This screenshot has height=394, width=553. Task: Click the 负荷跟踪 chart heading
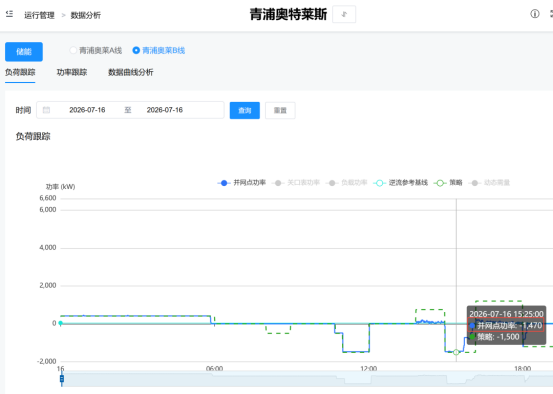pos(33,137)
